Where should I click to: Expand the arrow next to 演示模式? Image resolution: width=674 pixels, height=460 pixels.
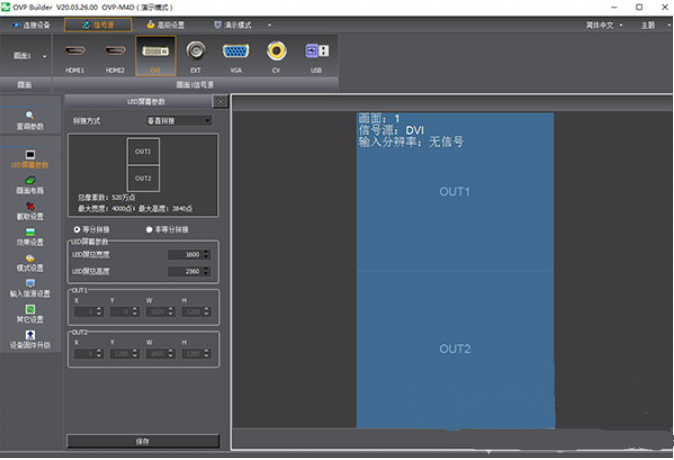270,25
